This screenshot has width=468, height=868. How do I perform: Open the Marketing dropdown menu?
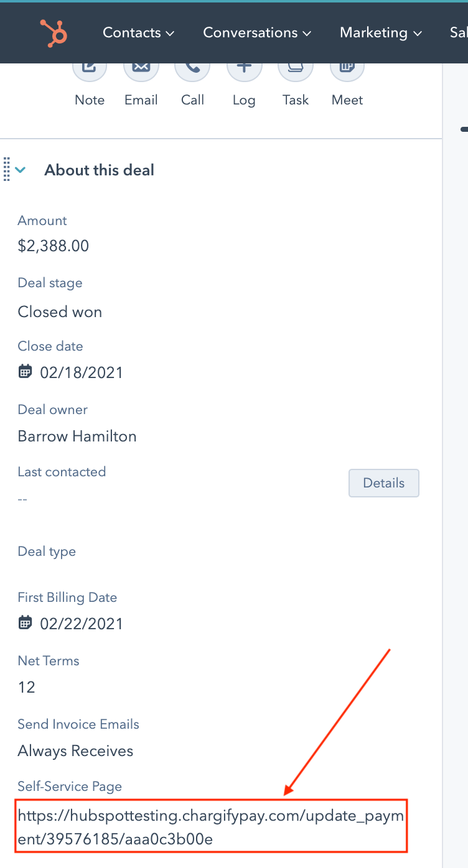coord(381,32)
